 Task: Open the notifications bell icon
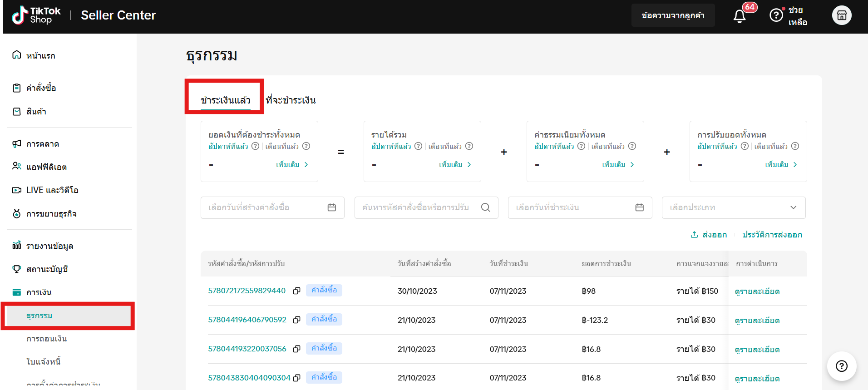point(739,16)
